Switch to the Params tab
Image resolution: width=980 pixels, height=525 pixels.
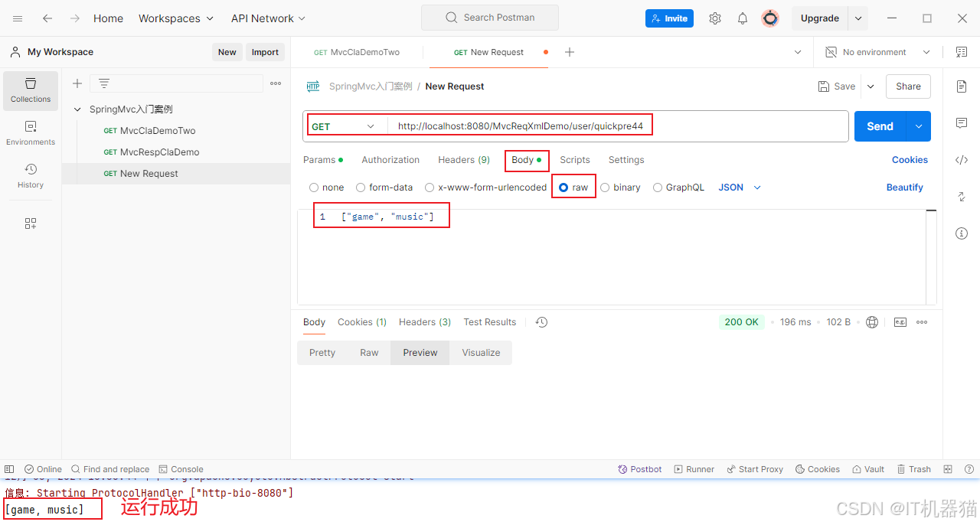pos(323,160)
